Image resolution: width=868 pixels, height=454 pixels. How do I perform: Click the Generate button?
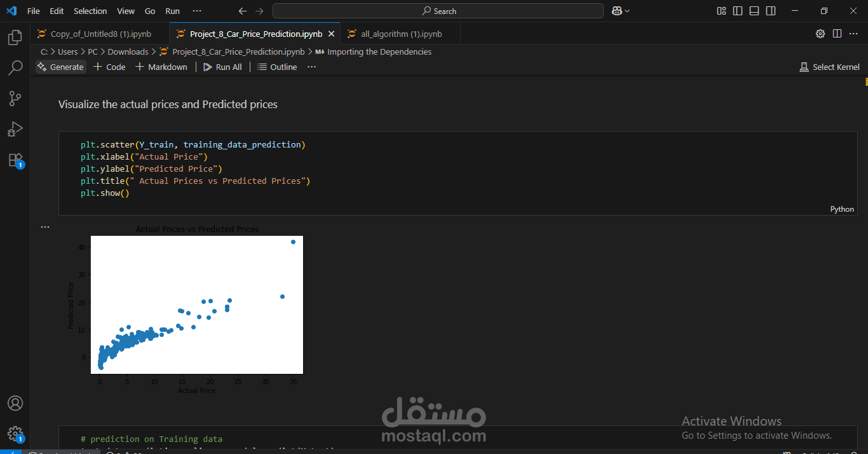click(60, 67)
